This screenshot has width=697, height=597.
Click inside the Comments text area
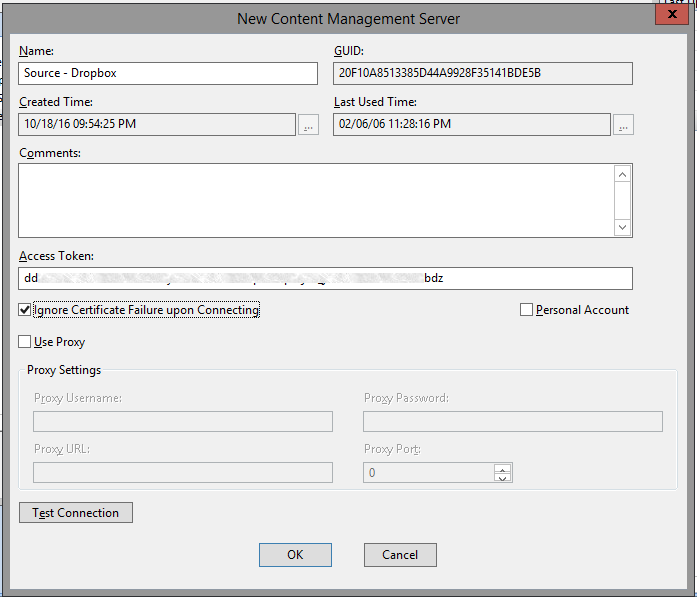click(x=315, y=200)
